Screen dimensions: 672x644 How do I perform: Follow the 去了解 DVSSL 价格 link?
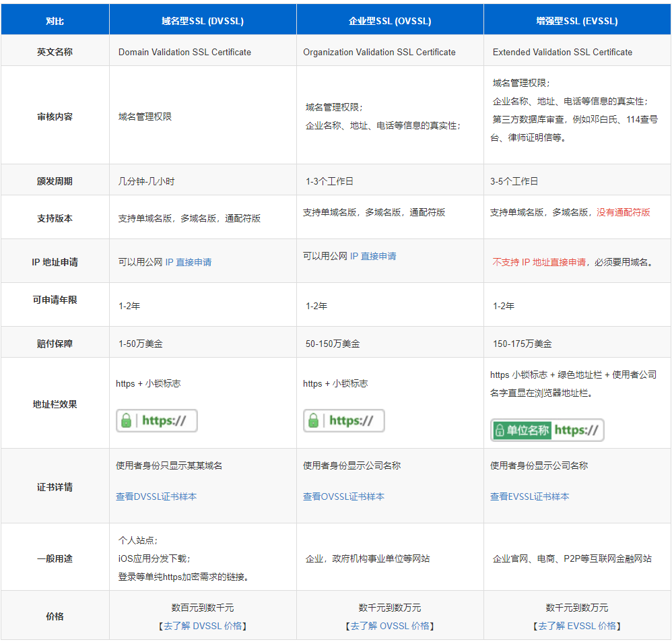[203, 626]
